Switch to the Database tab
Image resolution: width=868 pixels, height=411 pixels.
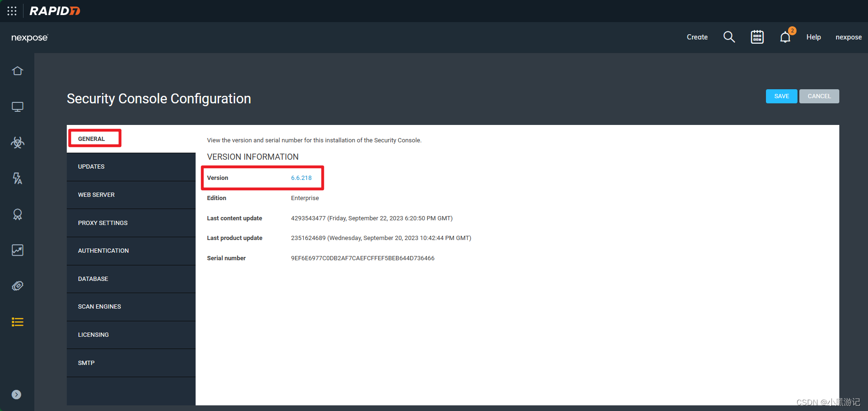click(131, 279)
